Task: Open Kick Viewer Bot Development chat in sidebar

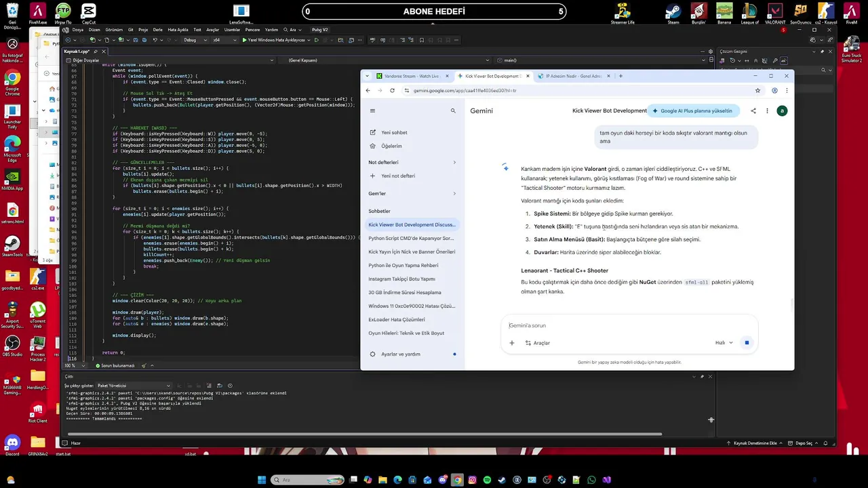Action: click(412, 224)
